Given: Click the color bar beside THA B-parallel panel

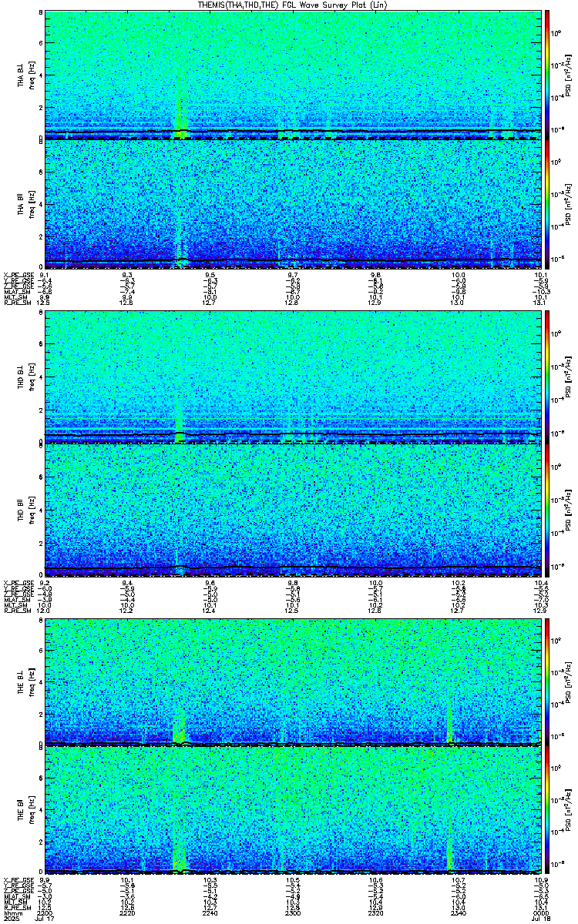Looking at the screenshot, I should pos(547,203).
